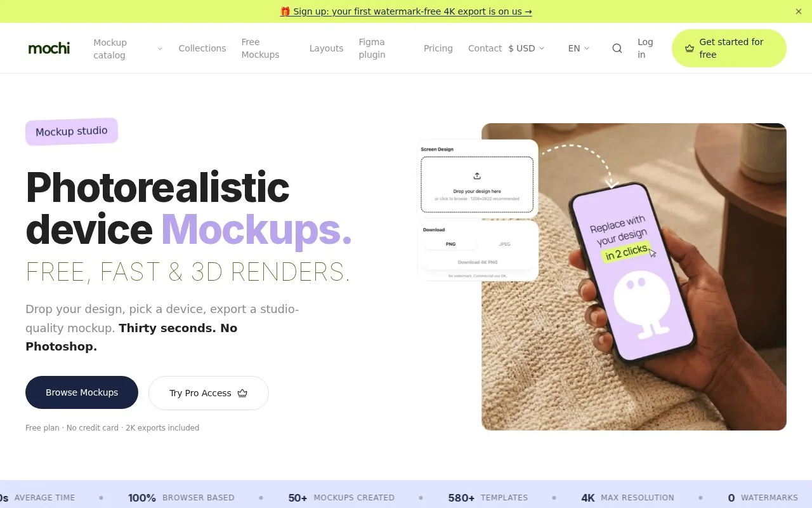812x508 pixels.
Task: Click Get started for free button
Action: click(729, 48)
